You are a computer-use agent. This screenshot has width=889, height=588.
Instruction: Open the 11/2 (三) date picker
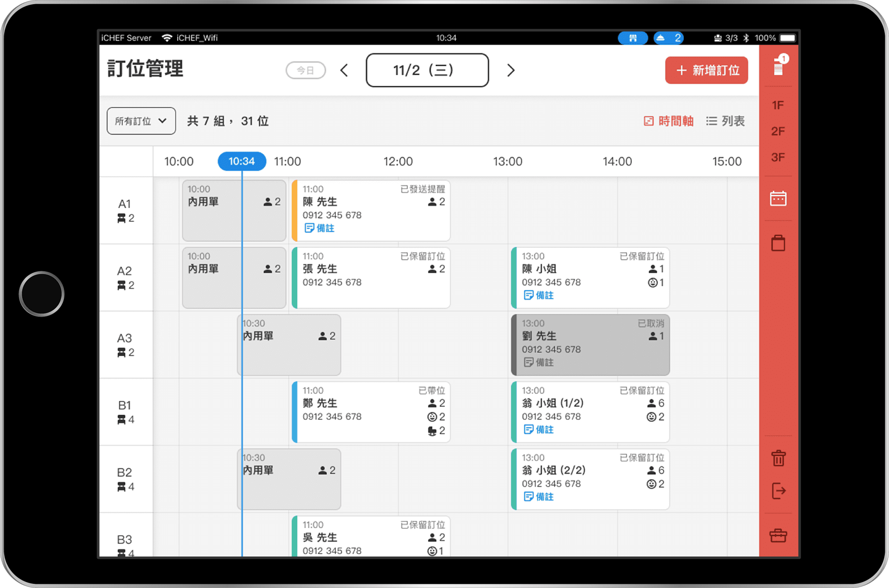pyautogui.click(x=427, y=70)
